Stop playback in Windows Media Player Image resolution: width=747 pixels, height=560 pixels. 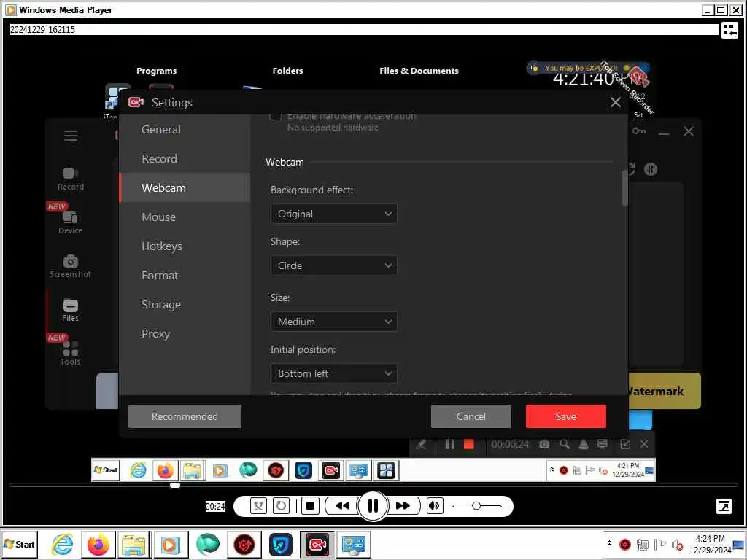click(x=310, y=506)
